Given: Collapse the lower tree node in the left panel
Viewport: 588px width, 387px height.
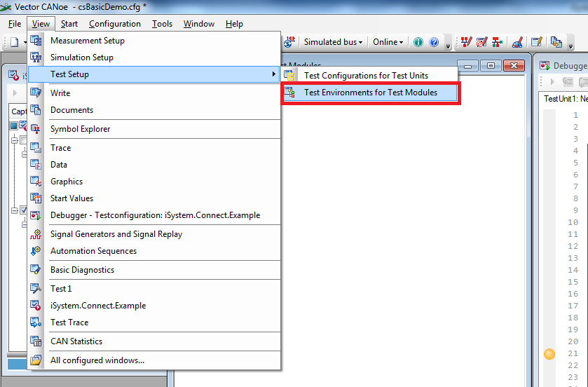Looking at the screenshot, I should pyautogui.click(x=14, y=210).
